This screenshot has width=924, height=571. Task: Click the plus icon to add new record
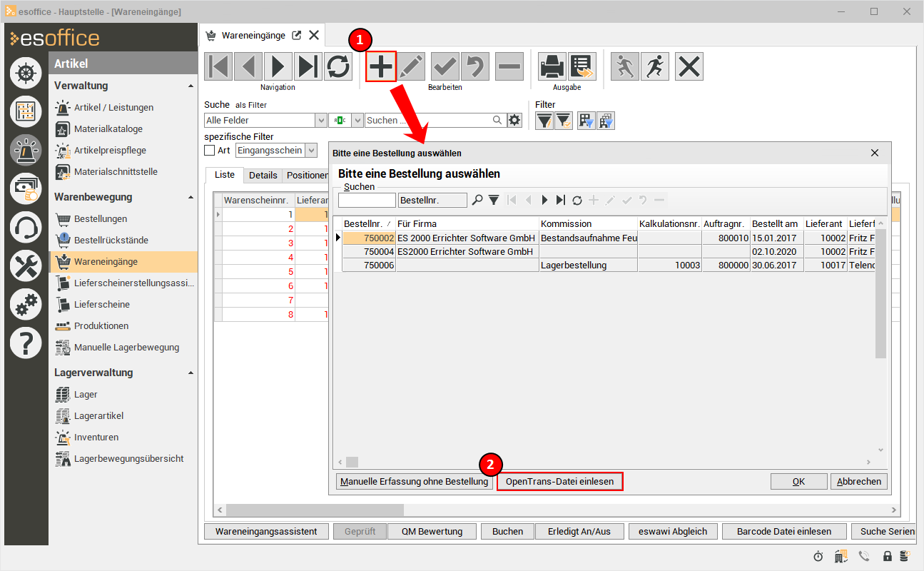point(381,66)
